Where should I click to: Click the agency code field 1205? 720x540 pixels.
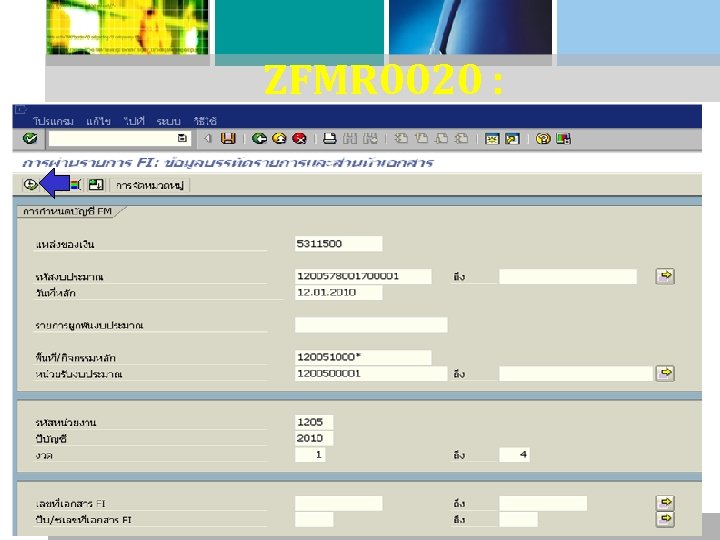coord(314,422)
